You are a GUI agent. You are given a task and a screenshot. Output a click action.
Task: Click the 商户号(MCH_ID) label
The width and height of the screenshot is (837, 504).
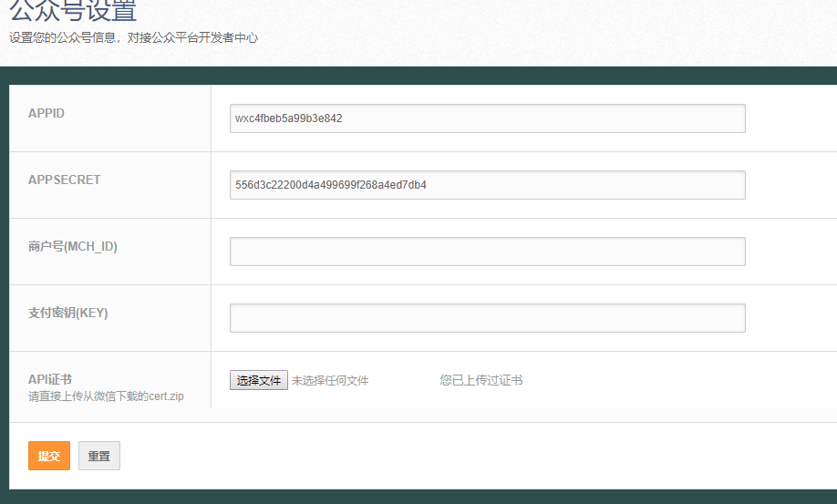pos(73,246)
